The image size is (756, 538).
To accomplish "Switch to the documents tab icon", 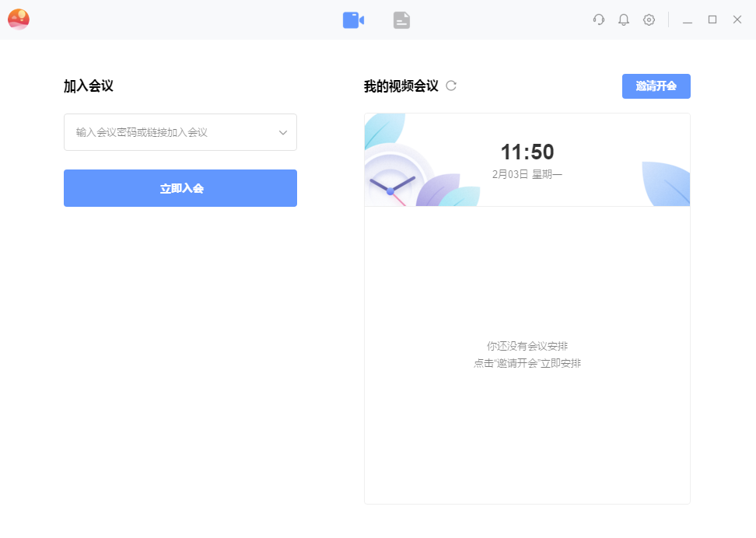I will pyautogui.click(x=401, y=20).
